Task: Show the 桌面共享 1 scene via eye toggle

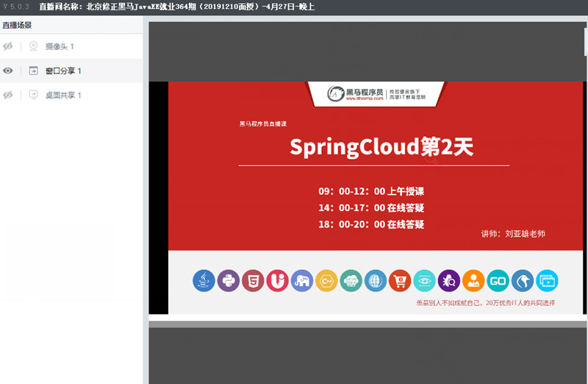Action: click(x=8, y=95)
